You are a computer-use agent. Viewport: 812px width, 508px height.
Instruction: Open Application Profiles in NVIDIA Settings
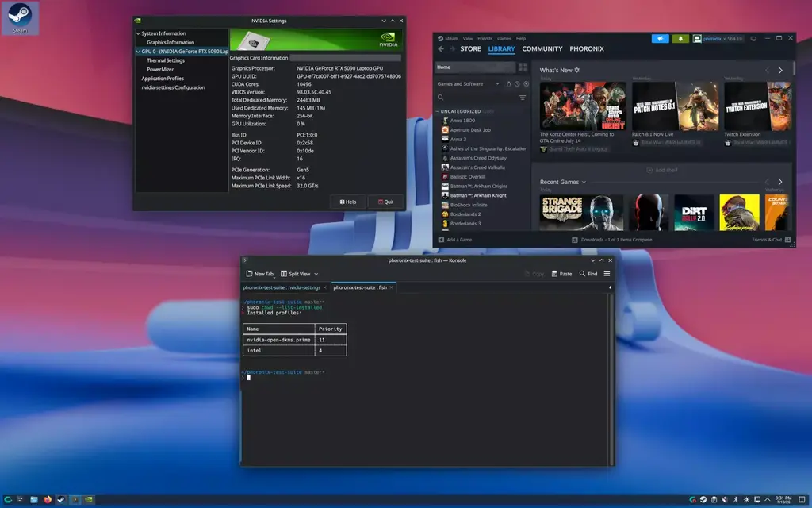163,79
